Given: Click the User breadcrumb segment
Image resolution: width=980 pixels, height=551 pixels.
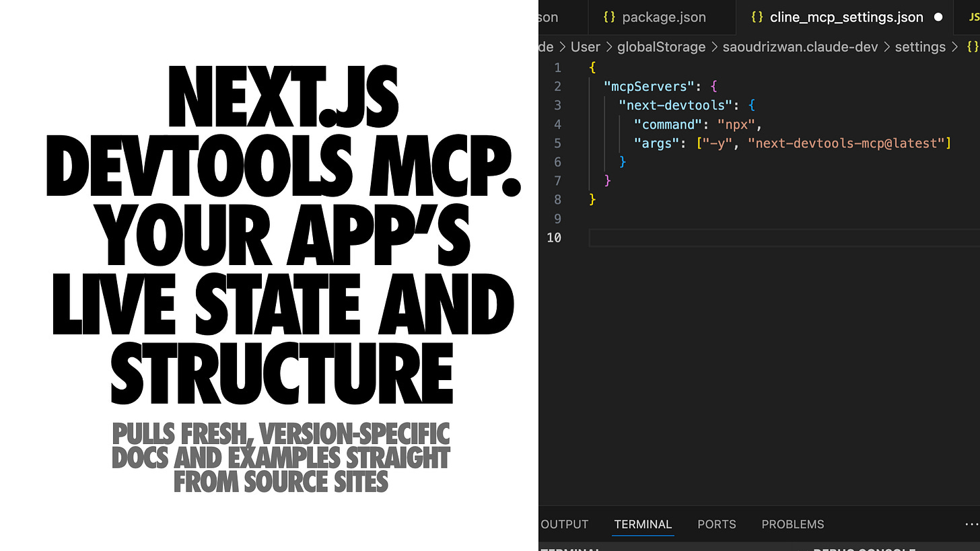Looking at the screenshot, I should pos(585,47).
